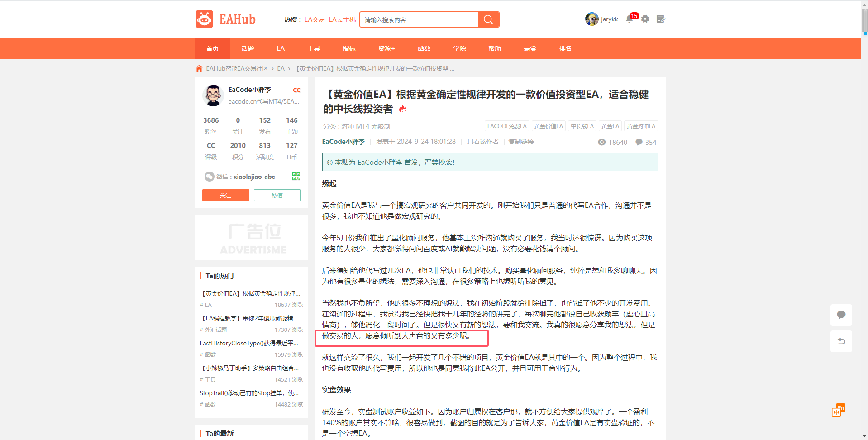Click the WeChat chat bubble icon

point(209,177)
